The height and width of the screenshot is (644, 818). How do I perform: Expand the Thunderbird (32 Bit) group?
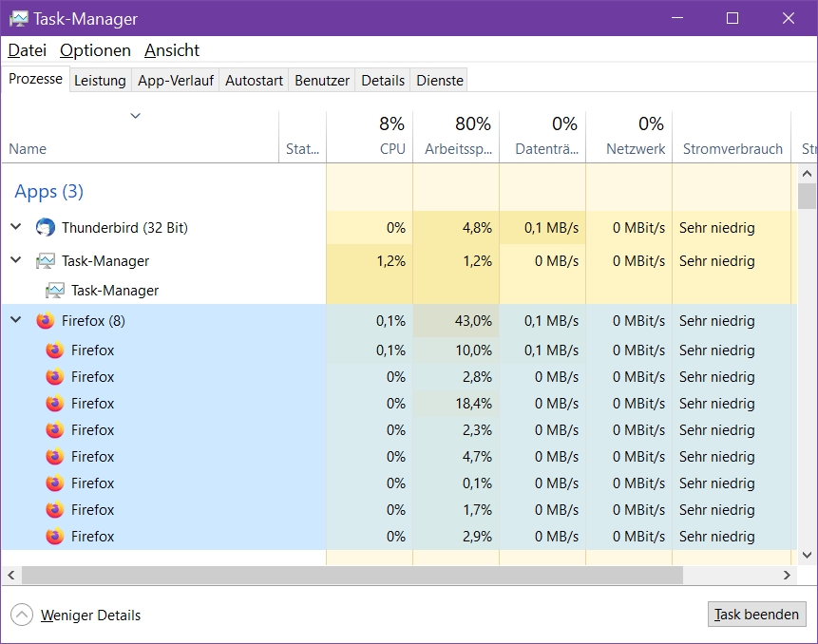click(15, 228)
